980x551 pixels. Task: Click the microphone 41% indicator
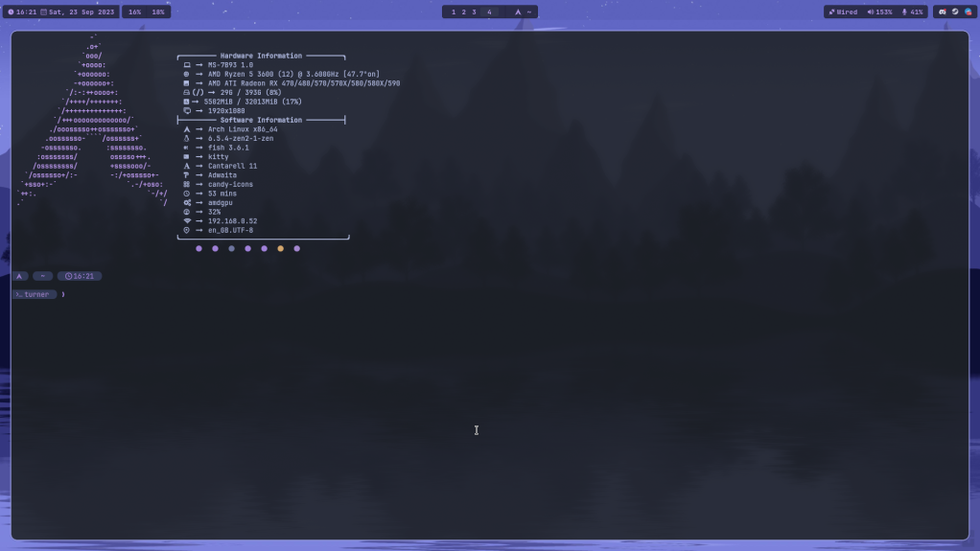[x=913, y=11]
